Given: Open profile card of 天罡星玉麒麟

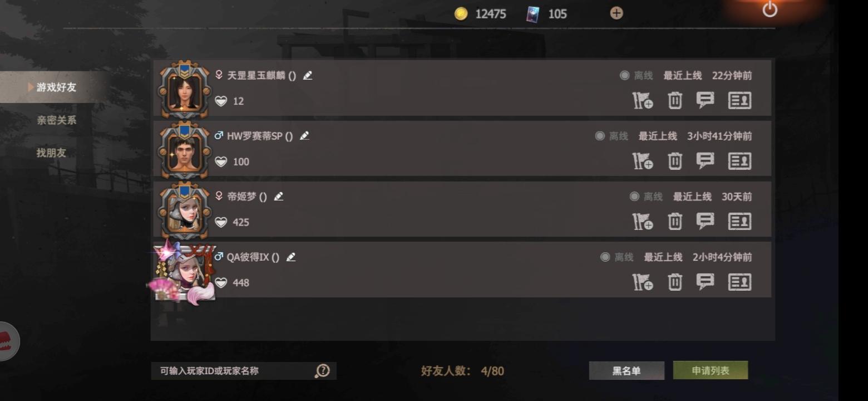Looking at the screenshot, I should (x=739, y=101).
